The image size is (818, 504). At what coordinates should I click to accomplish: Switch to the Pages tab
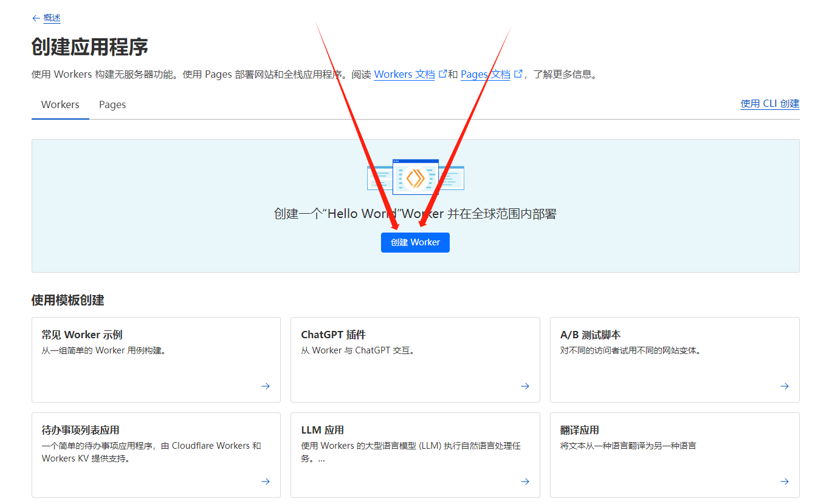112,104
